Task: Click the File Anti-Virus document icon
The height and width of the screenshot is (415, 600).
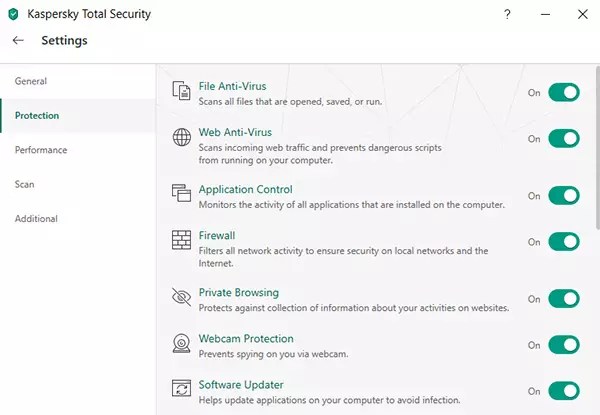Action: click(x=182, y=91)
